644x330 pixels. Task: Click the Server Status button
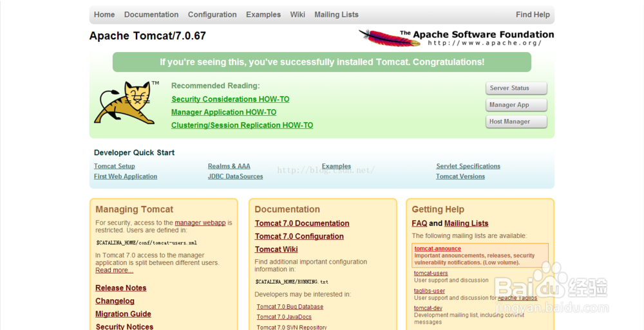(516, 88)
